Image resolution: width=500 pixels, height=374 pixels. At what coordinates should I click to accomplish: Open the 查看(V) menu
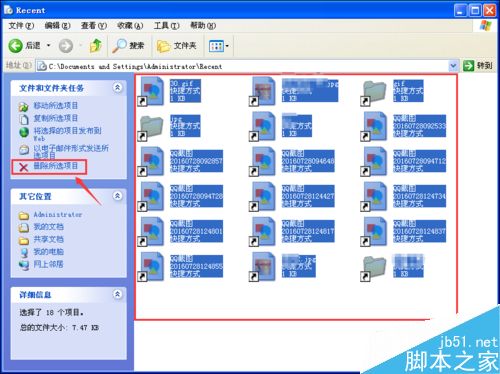click(94, 25)
